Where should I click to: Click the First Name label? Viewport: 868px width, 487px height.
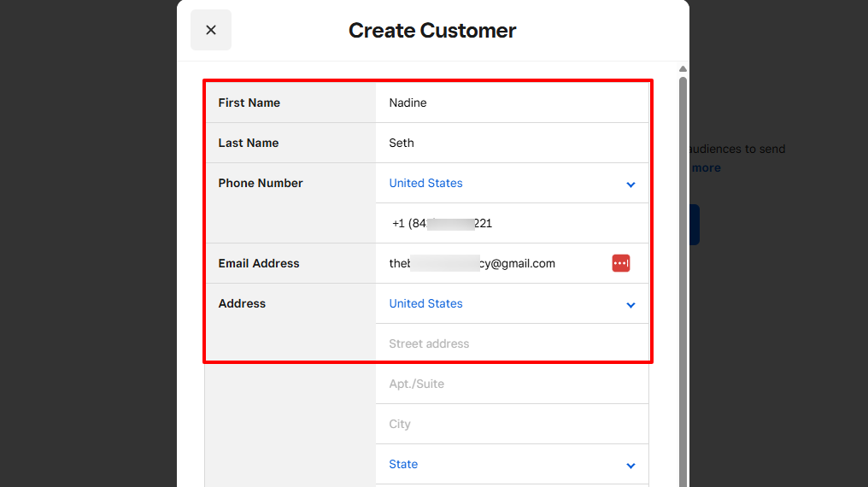click(249, 103)
